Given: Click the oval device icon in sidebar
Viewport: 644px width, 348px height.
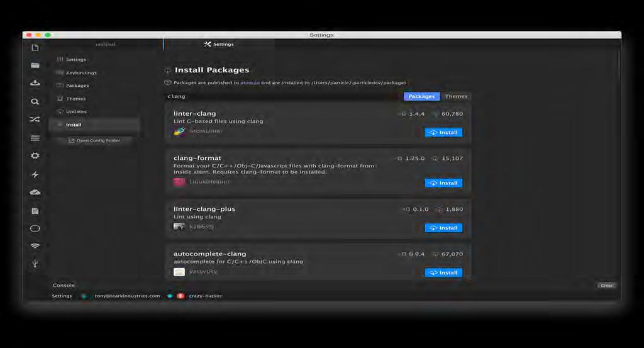Looking at the screenshot, I should [35, 228].
